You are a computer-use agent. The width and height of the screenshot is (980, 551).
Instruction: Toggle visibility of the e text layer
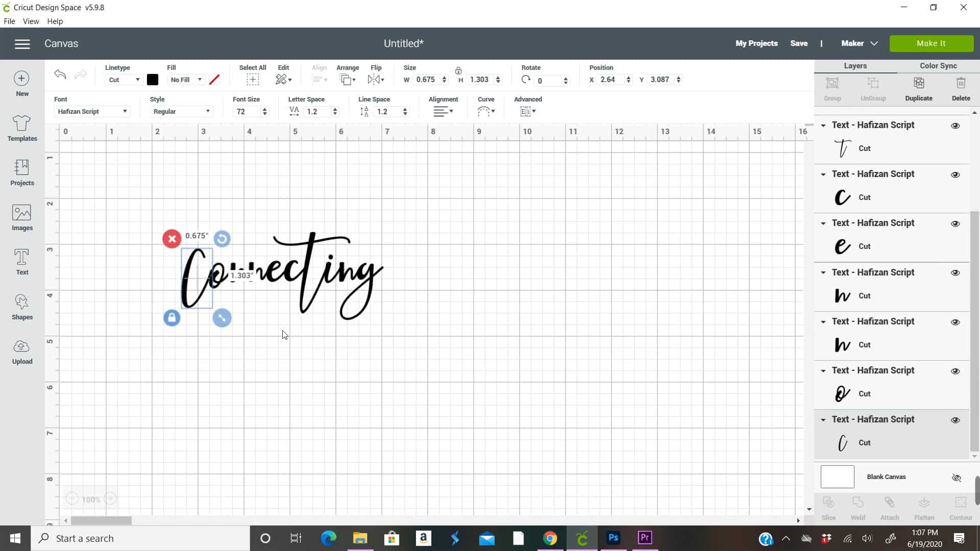pos(955,223)
